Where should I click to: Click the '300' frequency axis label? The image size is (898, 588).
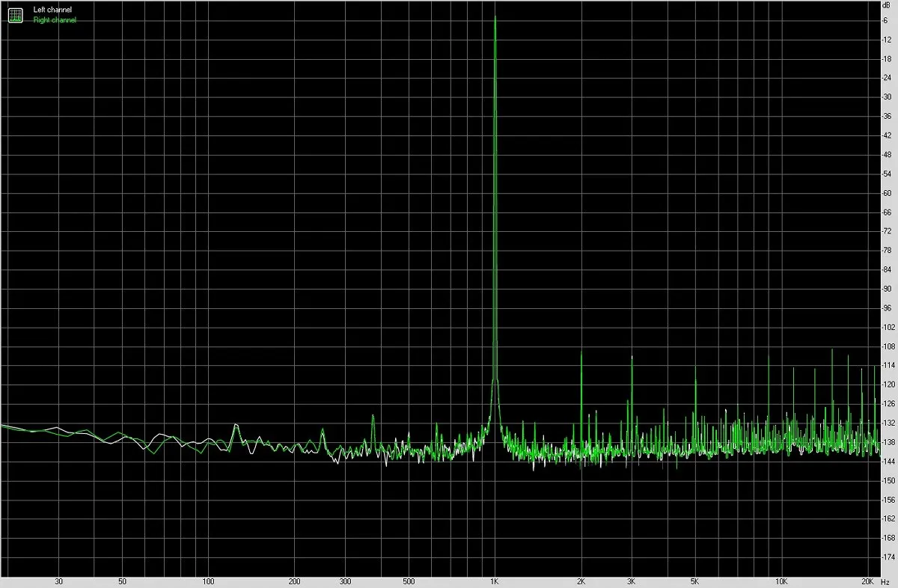coord(346,581)
